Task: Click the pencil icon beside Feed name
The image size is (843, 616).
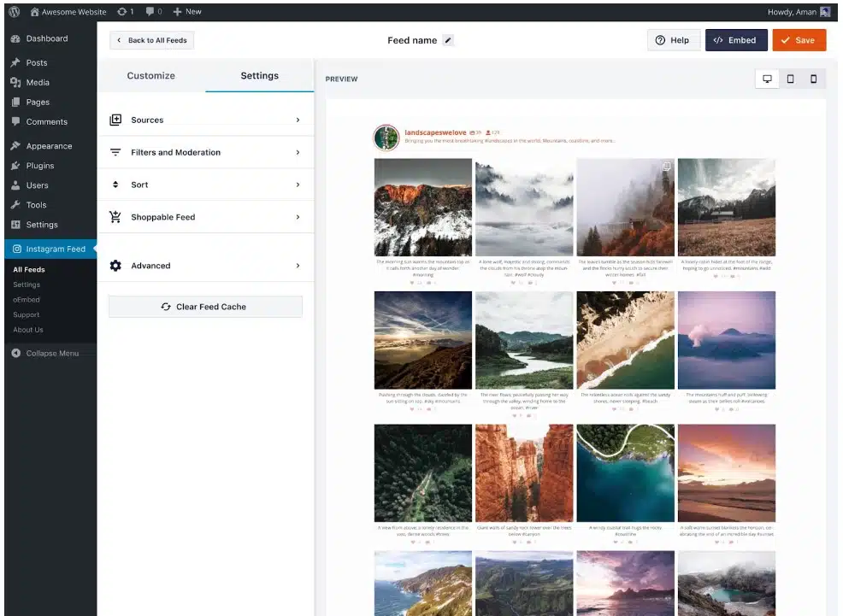Action: (x=448, y=40)
